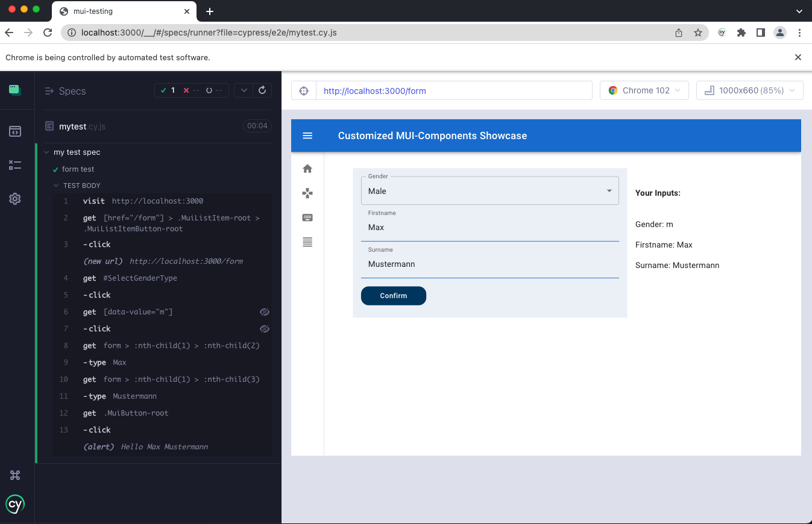Open Chrome tab search chevron
The width and height of the screenshot is (812, 524).
(x=799, y=11)
